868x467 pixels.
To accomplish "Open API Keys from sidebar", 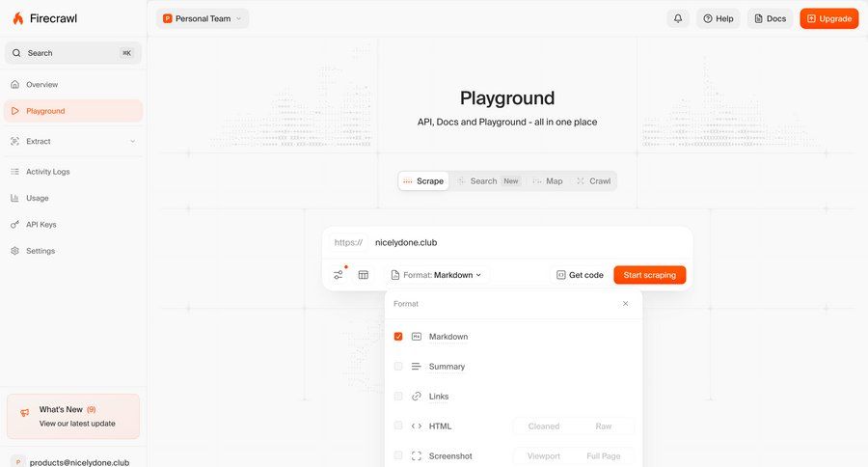I will [41, 225].
